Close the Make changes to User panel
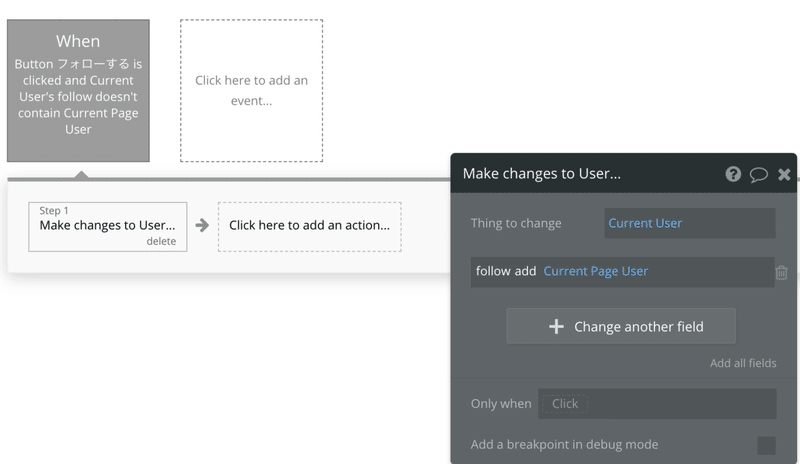This screenshot has height=464, width=800. 784,175
